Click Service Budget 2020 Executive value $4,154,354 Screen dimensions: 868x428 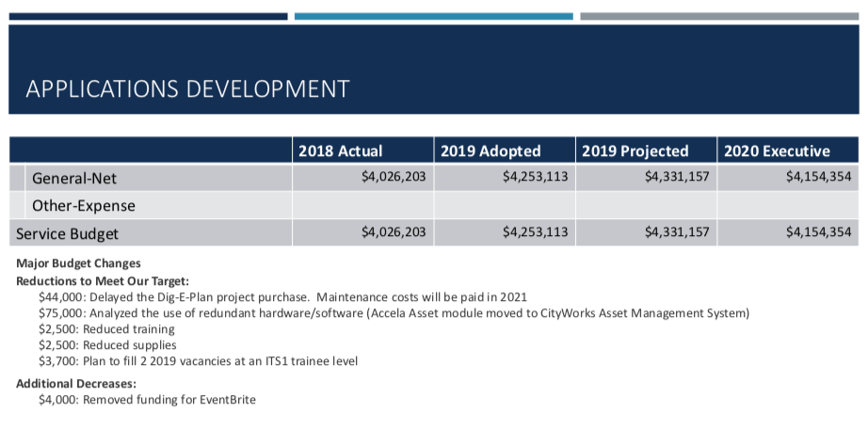coord(819,231)
